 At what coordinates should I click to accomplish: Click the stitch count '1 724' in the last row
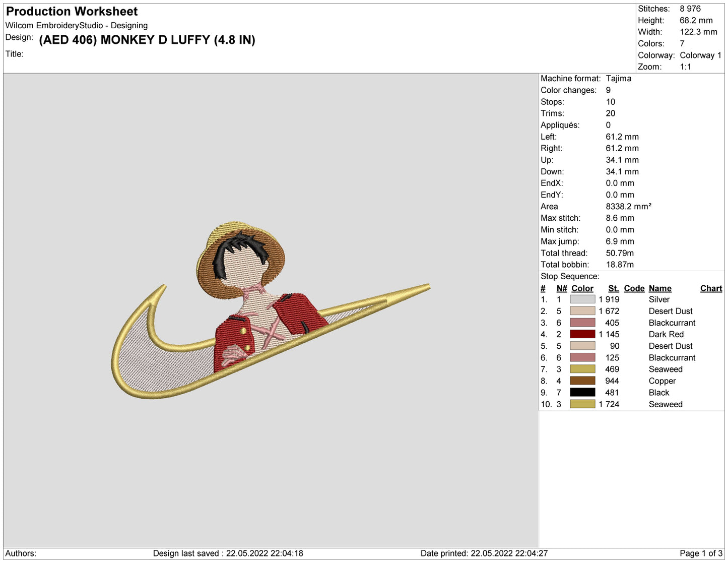click(x=609, y=404)
